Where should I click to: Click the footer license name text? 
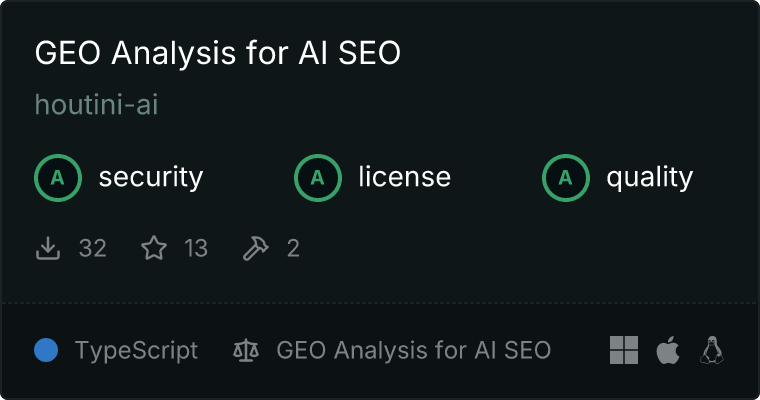(x=413, y=350)
